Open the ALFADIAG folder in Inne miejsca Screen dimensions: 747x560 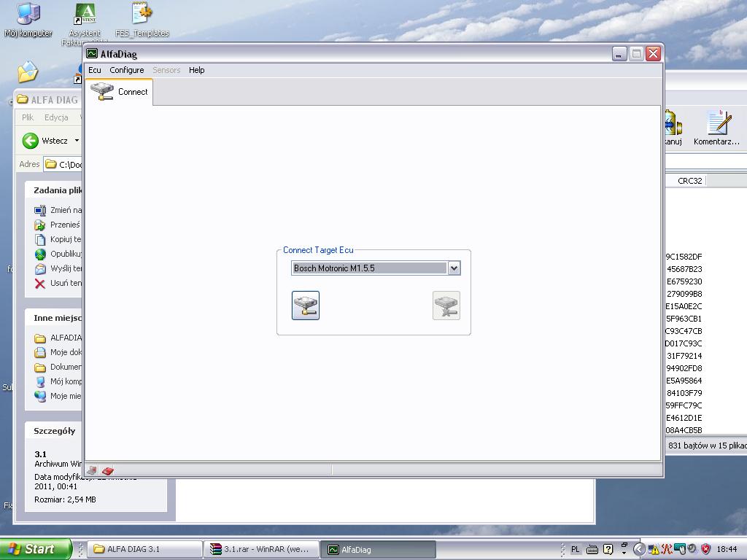point(58,338)
